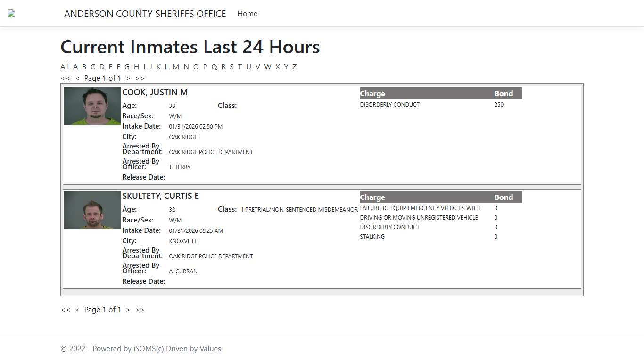644x362 pixels.
Task: Open the Home navigation link
Action: click(247, 14)
